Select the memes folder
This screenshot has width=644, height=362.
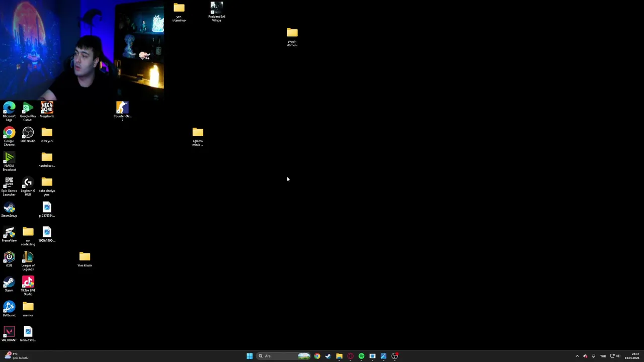tap(28, 309)
